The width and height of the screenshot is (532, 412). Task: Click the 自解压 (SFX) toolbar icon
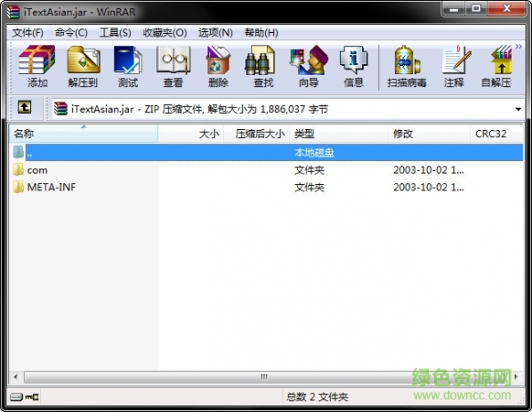[x=496, y=68]
